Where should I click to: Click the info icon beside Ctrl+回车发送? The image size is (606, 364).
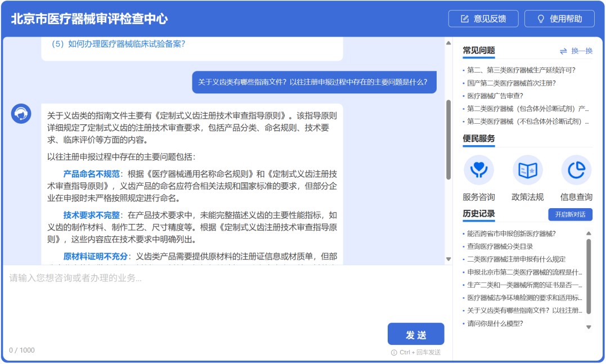[394, 352]
